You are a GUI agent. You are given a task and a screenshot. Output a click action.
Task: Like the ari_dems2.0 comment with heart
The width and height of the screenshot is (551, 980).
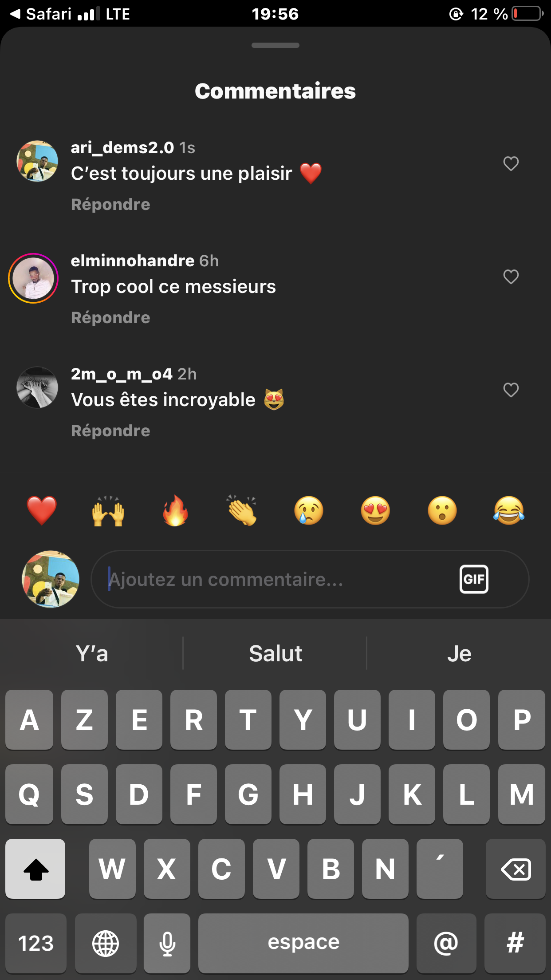tap(511, 163)
